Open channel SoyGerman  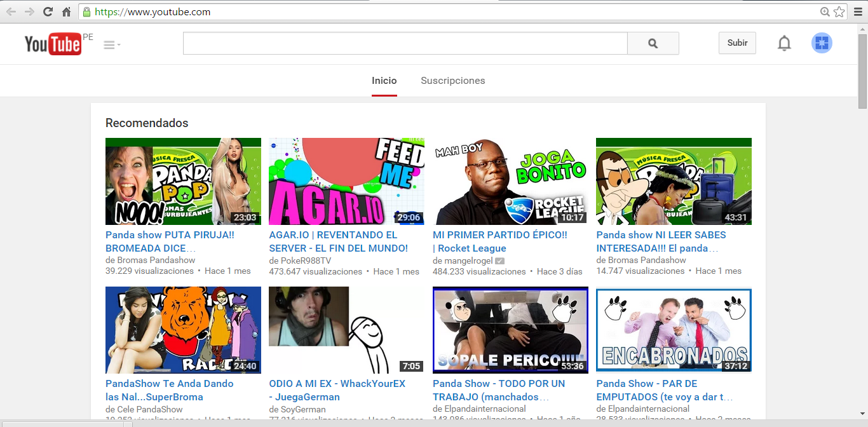[302, 409]
